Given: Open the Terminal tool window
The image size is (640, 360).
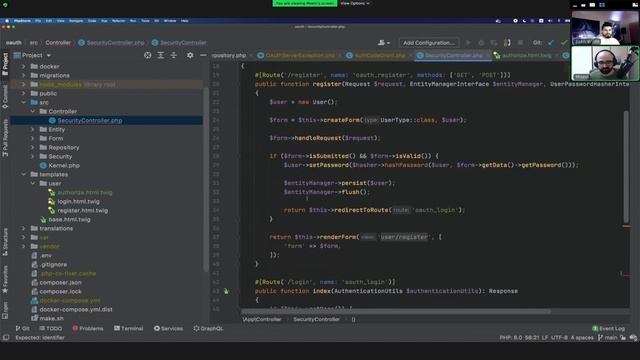Looking at the screenshot, I should [129, 328].
